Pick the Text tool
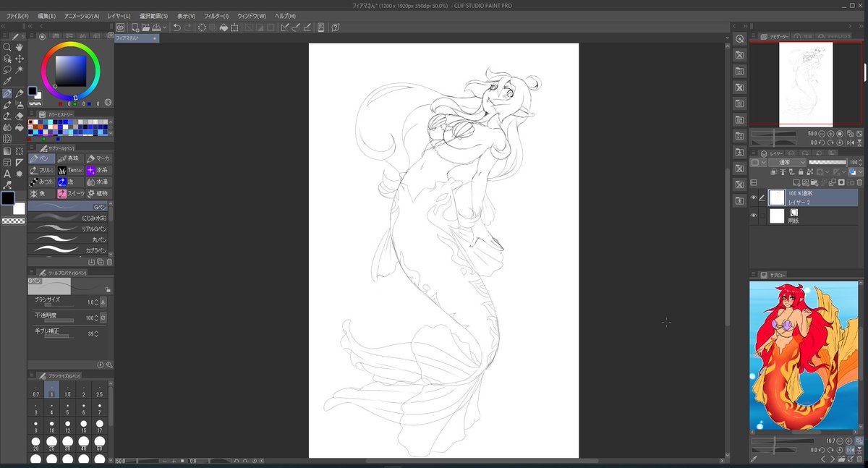This screenshot has height=468, width=868. (7, 174)
